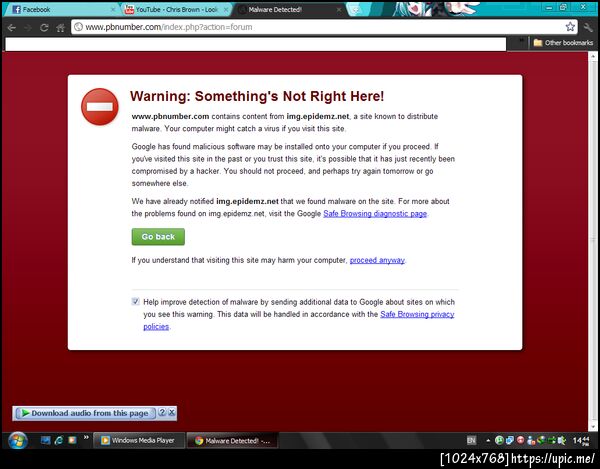Click the taskbar clock
The image size is (600, 469).
click(x=581, y=440)
